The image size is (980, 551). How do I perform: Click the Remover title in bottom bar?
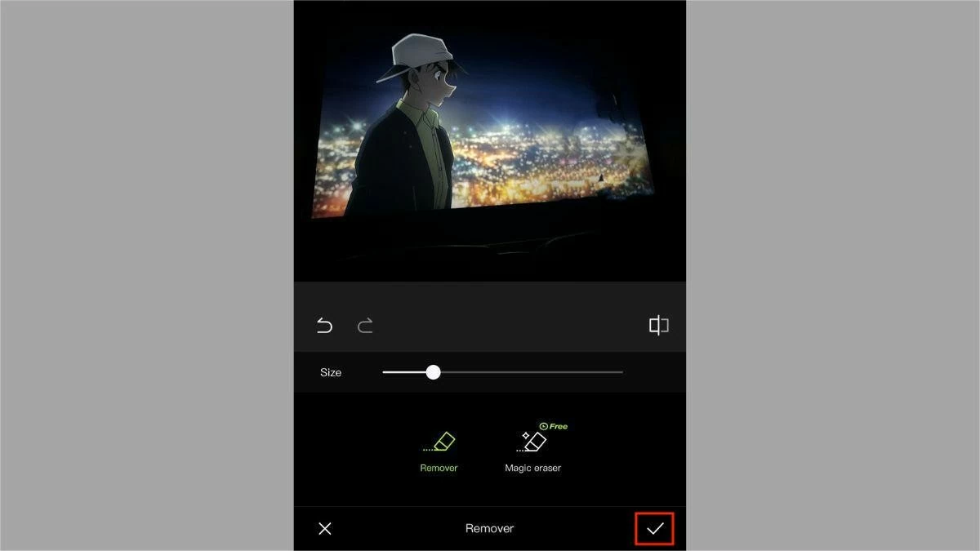point(489,529)
